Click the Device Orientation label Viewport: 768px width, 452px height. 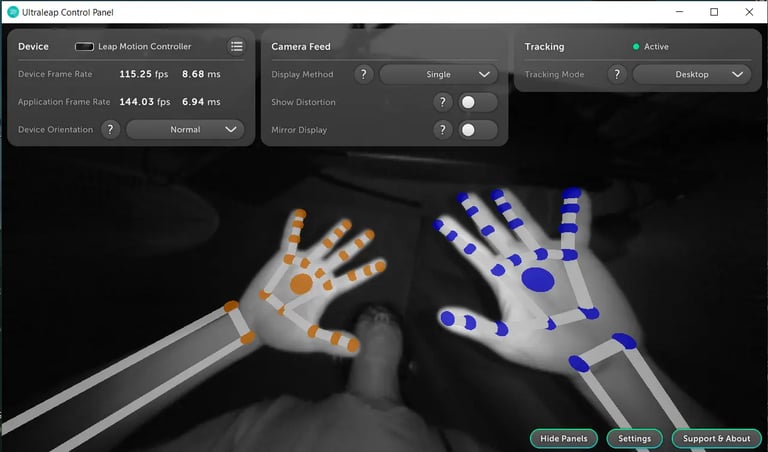(x=55, y=129)
